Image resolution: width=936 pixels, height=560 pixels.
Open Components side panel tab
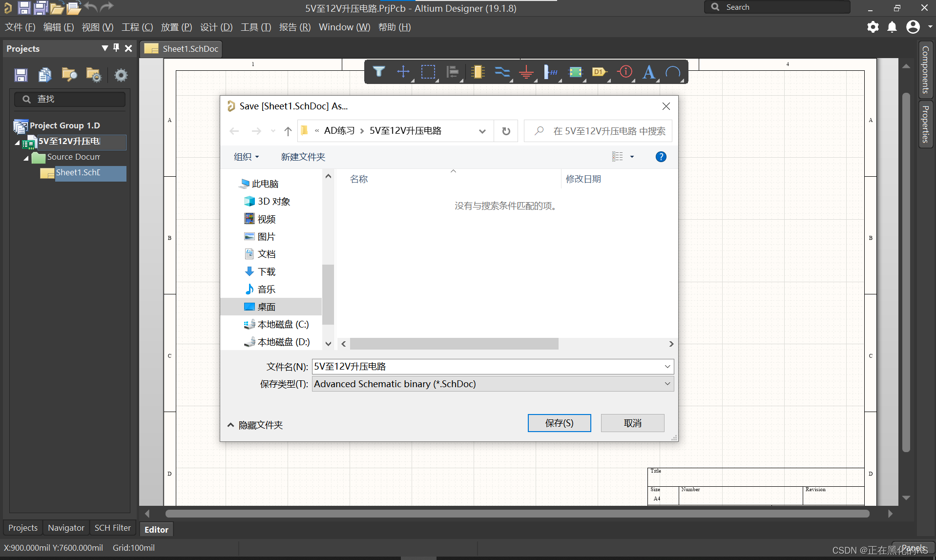(925, 70)
